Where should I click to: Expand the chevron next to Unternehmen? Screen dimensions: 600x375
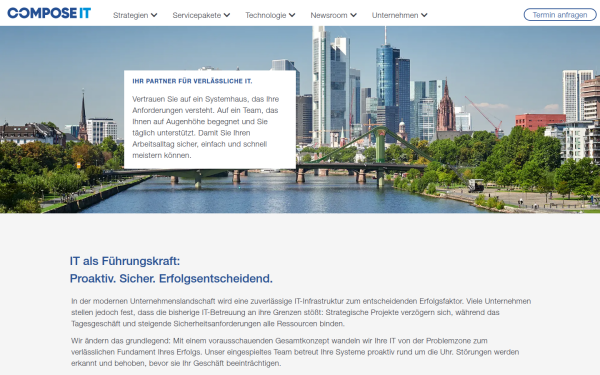(x=424, y=15)
